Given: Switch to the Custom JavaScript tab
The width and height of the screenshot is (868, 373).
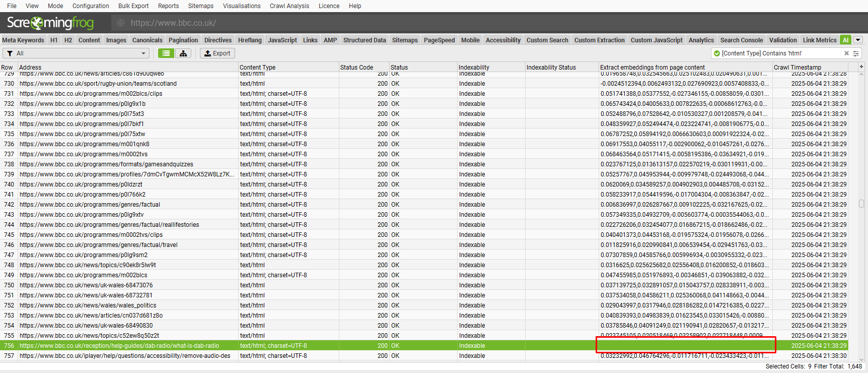Looking at the screenshot, I should 657,40.
